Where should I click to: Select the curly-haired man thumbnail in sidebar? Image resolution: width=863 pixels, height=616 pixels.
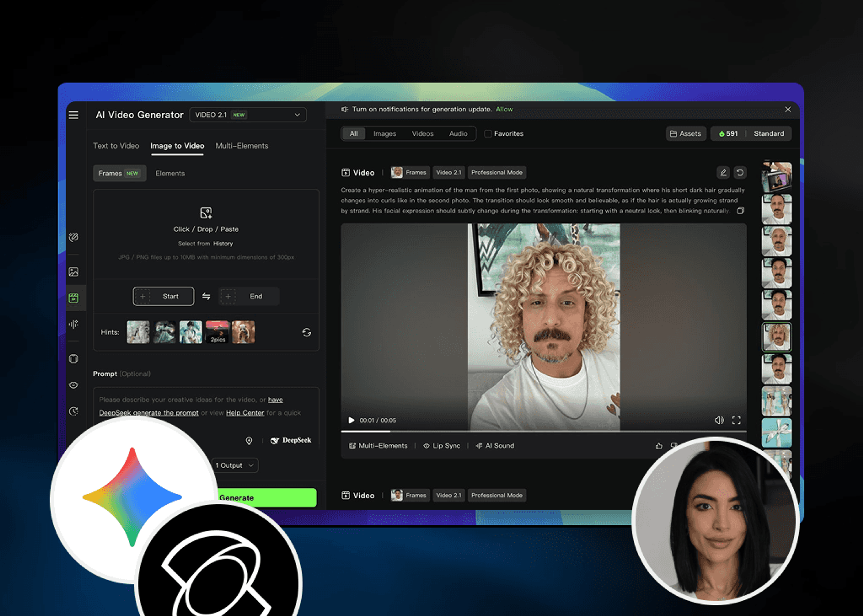(x=776, y=337)
